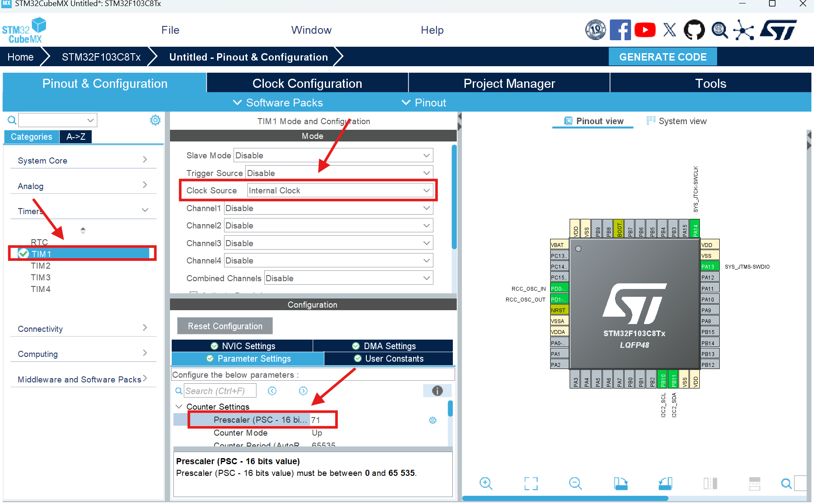The image size is (814, 504).
Task: Click the STM32CubeMX logo
Action: (x=24, y=30)
